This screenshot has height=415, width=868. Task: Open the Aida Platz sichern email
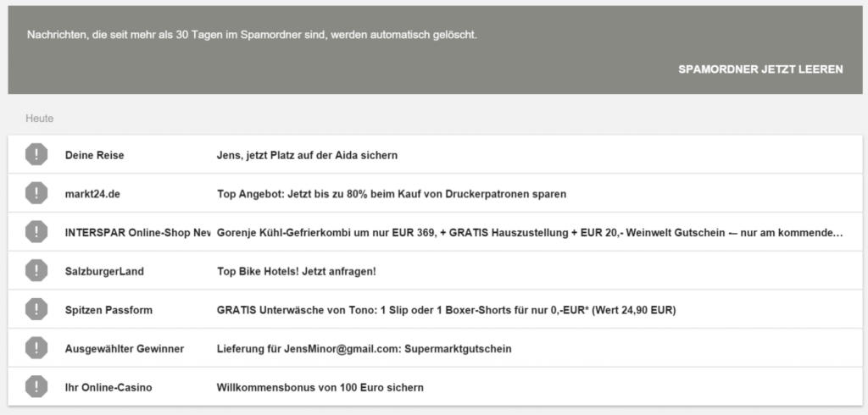pos(308,156)
